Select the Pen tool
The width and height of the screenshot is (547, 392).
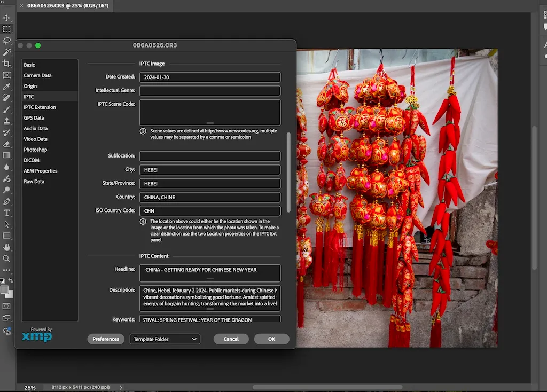point(6,201)
